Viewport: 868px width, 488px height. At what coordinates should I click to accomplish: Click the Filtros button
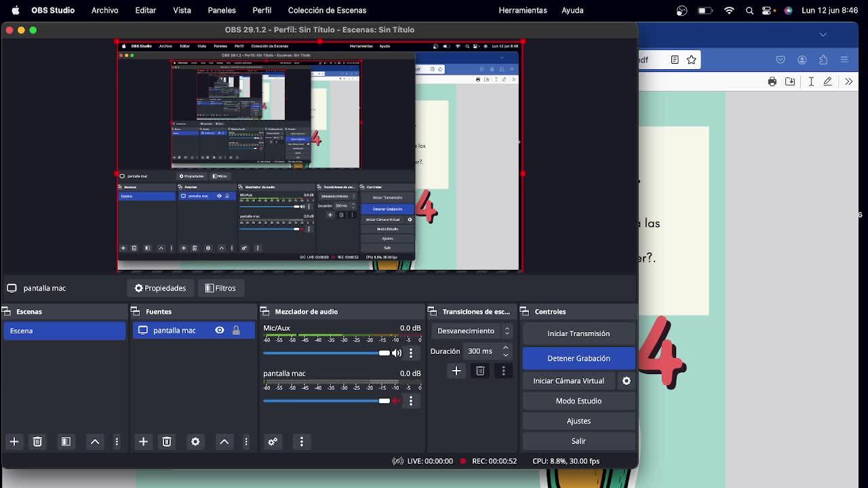[x=220, y=288]
